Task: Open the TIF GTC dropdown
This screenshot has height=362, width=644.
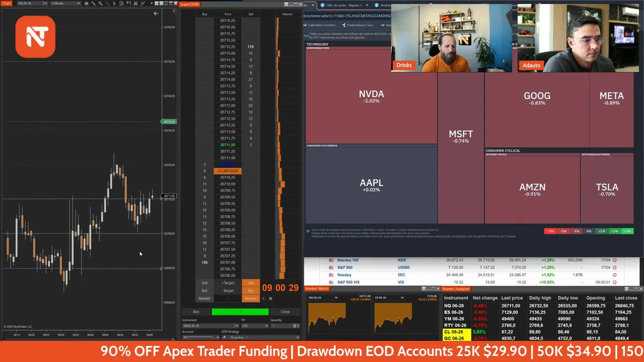Action: [267, 326]
